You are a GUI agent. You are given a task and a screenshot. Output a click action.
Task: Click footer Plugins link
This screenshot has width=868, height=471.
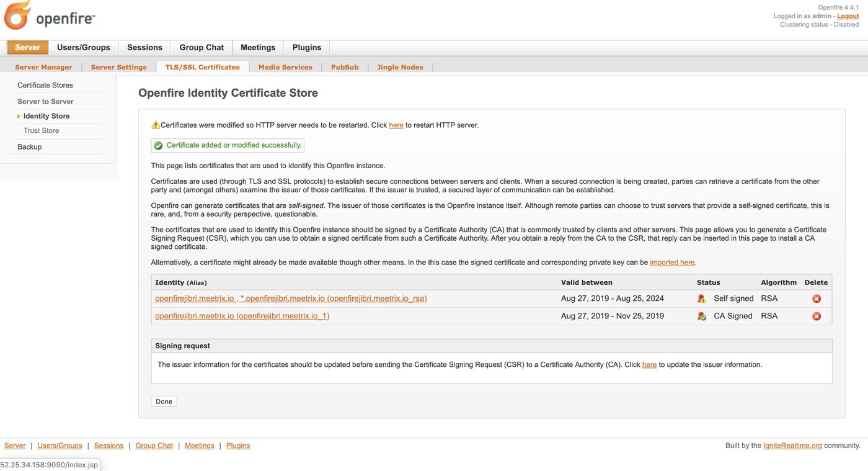[x=238, y=446]
